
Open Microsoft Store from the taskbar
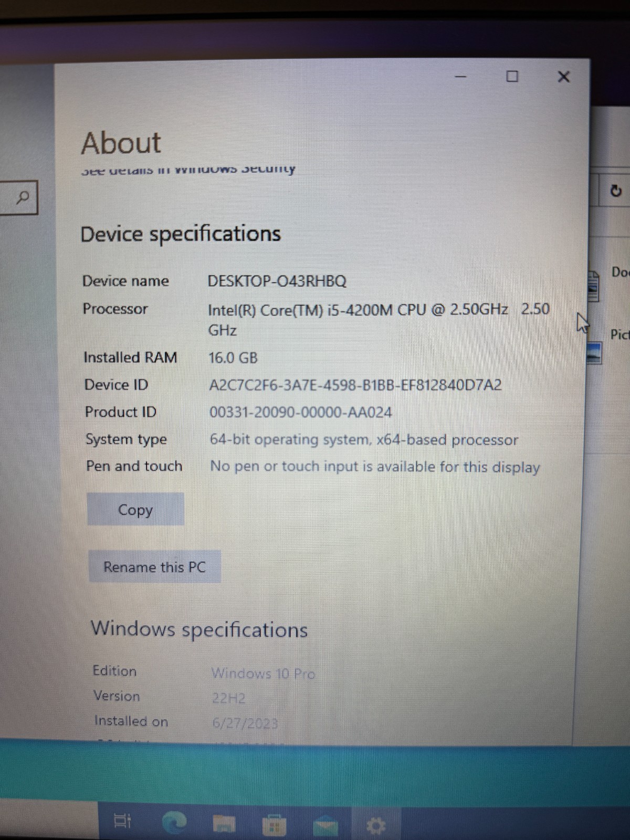pyautogui.click(x=274, y=825)
